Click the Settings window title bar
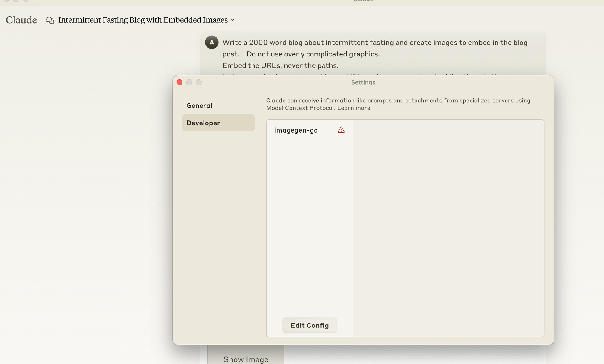This screenshot has height=364, width=604. tap(363, 82)
